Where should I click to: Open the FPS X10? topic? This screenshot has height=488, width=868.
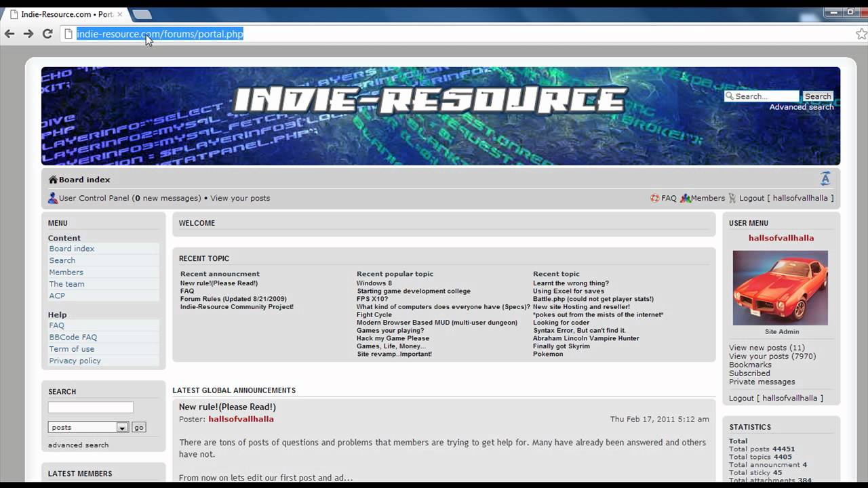pos(372,299)
